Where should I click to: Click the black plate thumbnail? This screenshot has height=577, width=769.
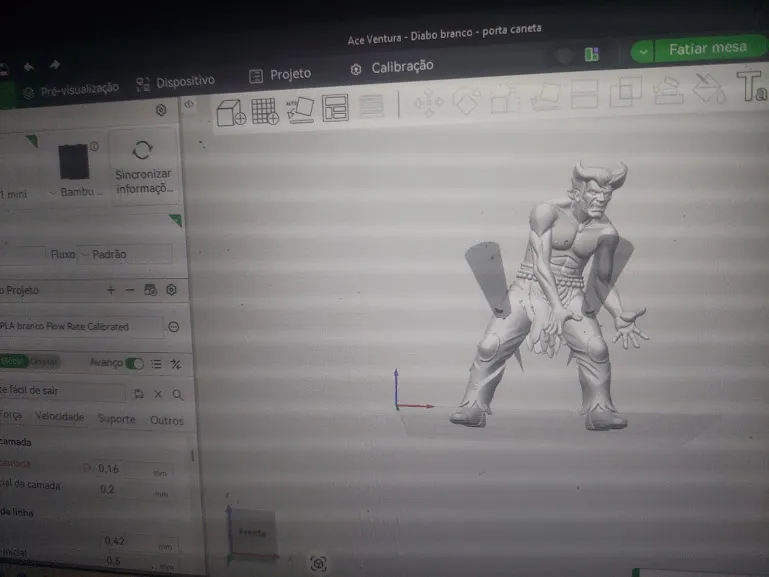74,162
